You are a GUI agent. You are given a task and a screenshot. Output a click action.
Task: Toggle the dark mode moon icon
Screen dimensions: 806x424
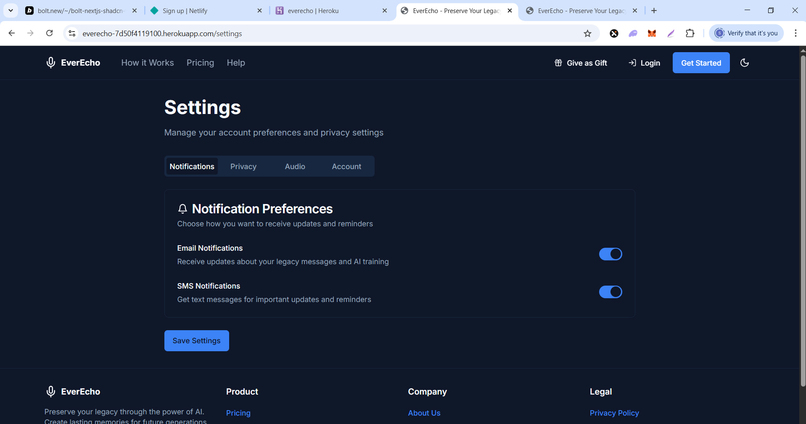(744, 63)
